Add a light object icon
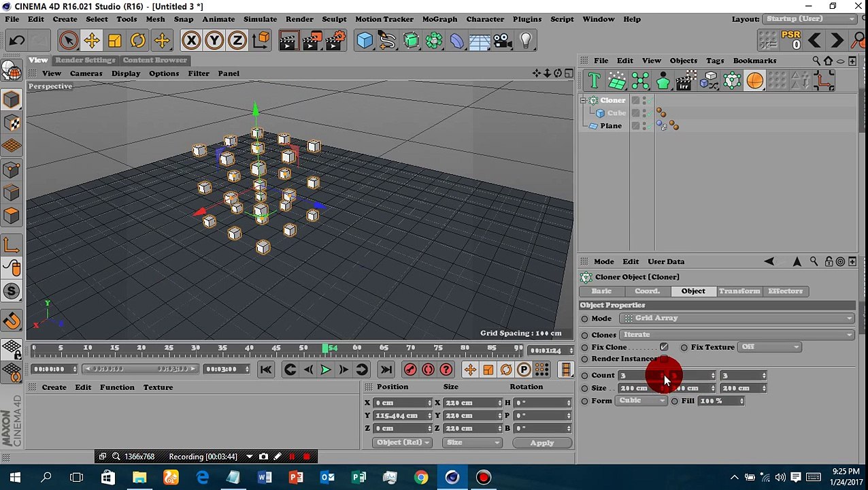The image size is (868, 490). coord(526,41)
